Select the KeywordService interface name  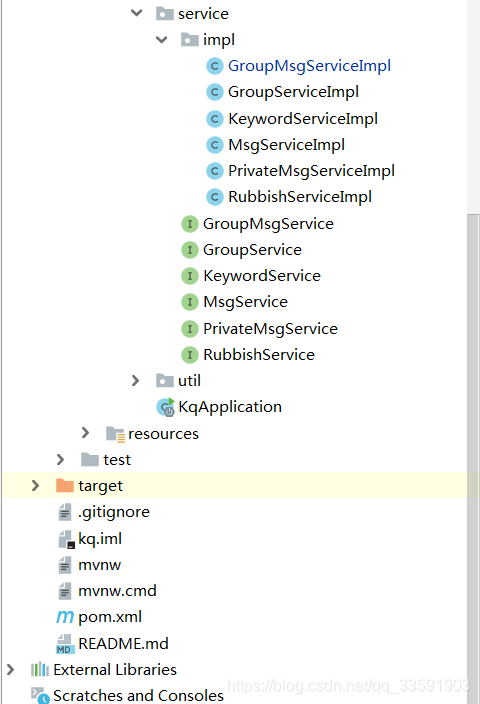tap(262, 276)
